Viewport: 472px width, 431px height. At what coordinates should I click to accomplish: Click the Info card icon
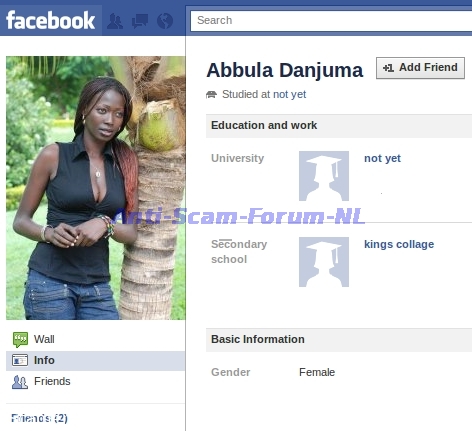(x=20, y=360)
